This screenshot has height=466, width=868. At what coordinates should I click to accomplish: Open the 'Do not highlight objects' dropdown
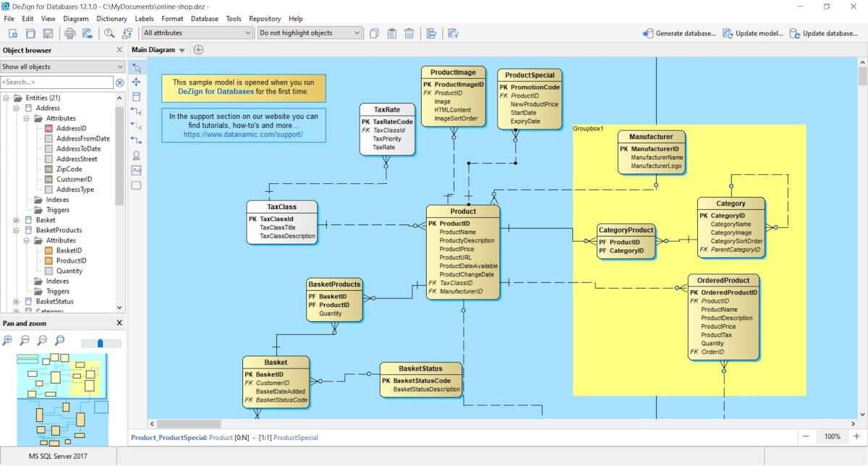(x=309, y=33)
